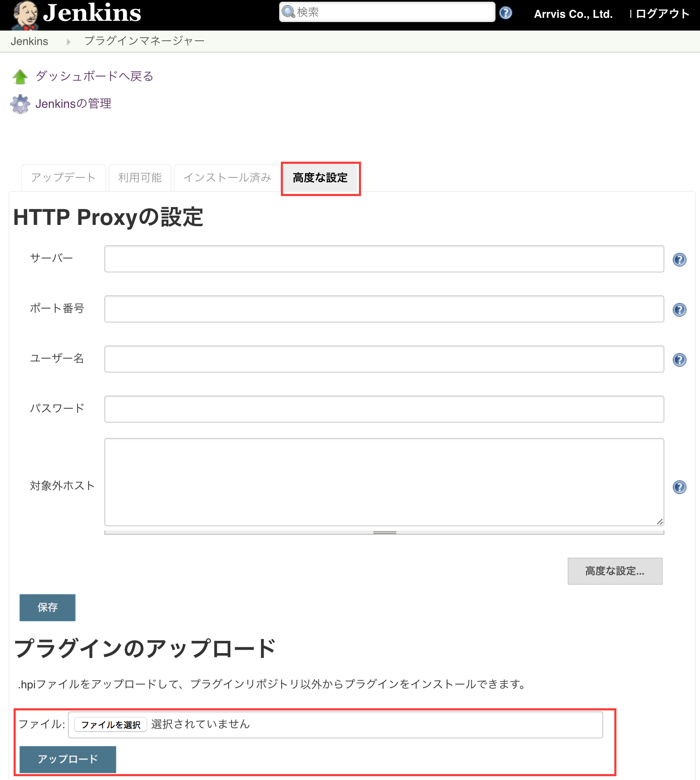Switch to the アップデート tab
Image resolution: width=700 pixels, height=780 pixels.
(x=63, y=177)
